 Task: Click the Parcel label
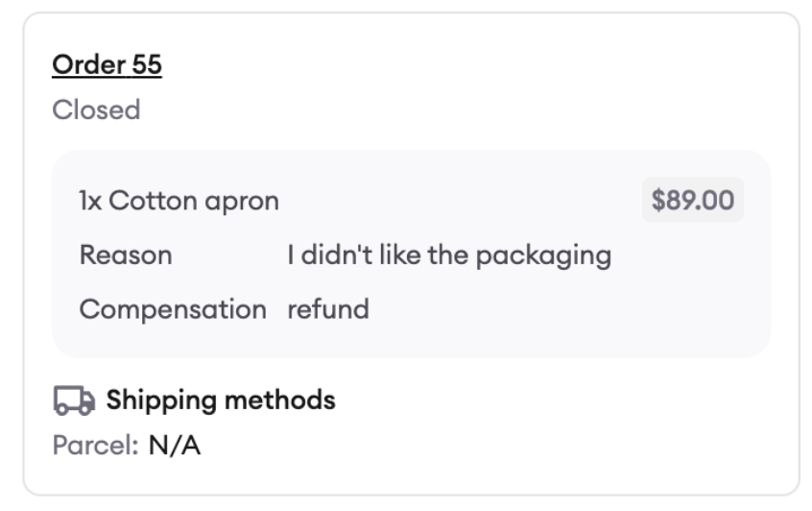pos(95,445)
